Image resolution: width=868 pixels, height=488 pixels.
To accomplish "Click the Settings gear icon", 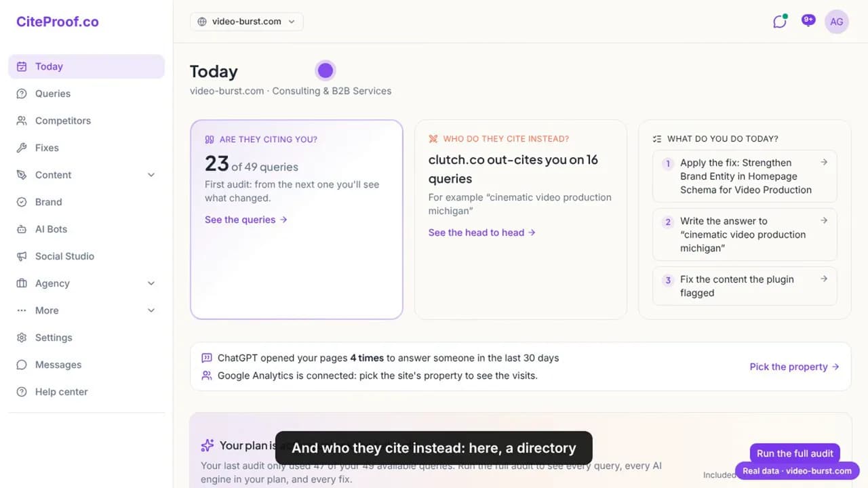I will coord(22,338).
